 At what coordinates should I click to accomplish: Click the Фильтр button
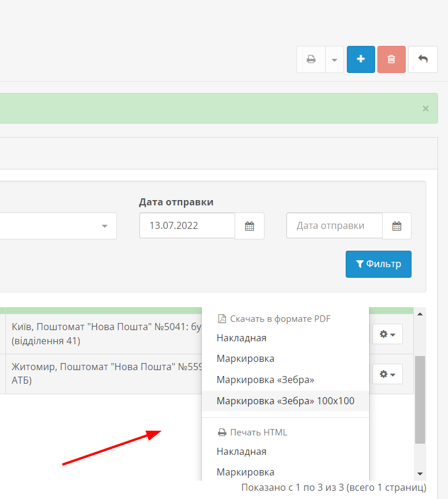coord(378,264)
